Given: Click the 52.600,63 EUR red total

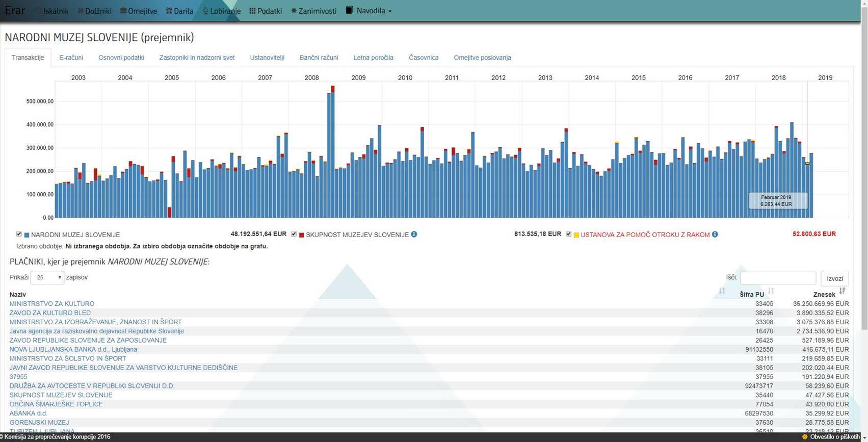Looking at the screenshot, I should [814, 234].
